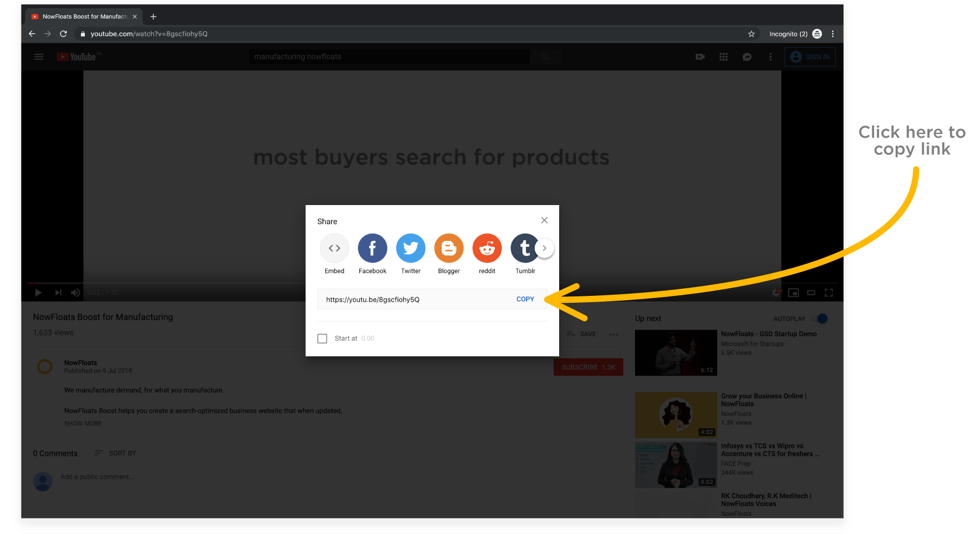Open Chrome three-dot menu

click(x=833, y=34)
